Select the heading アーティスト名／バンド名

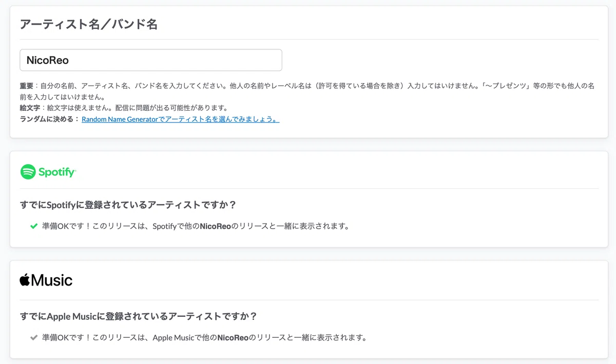(x=88, y=24)
